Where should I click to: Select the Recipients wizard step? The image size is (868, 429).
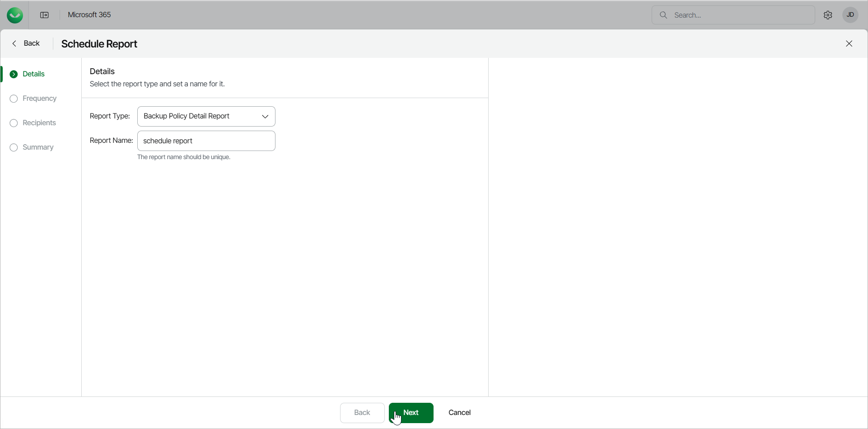coord(33,123)
